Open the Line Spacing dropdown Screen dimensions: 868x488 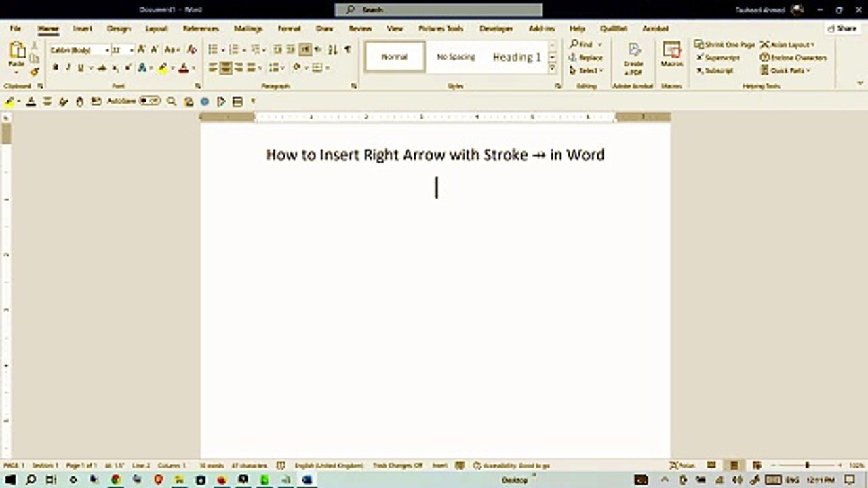pos(277,68)
